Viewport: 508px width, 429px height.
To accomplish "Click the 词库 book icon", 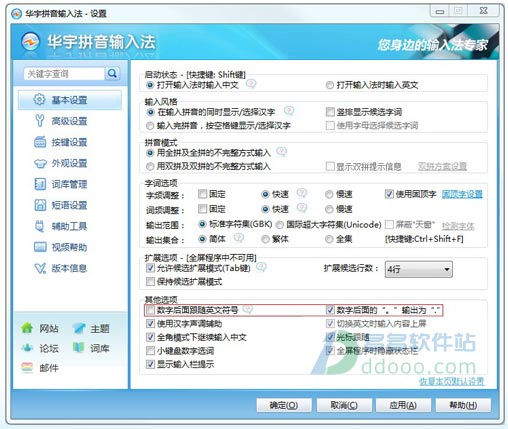I will 78,348.
